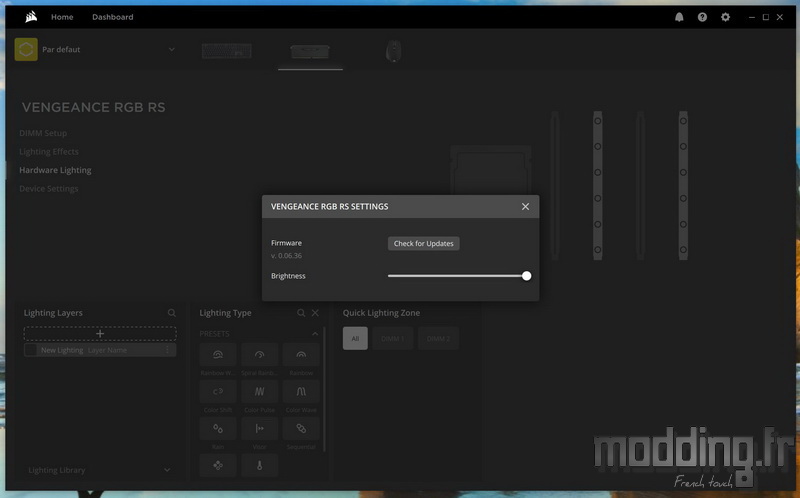Expand the Lighting Library section
800x498 pixels.
click(x=167, y=470)
